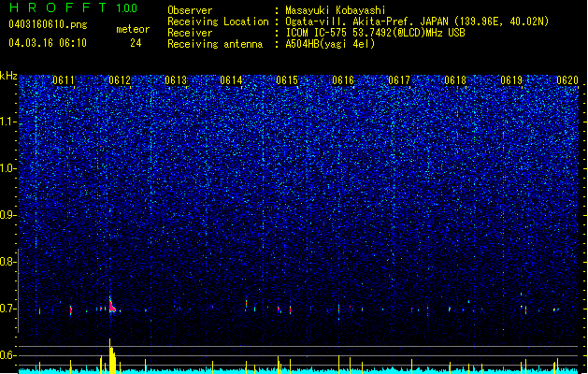Select the meteor count value 24
Image resolution: width=588 pixels, height=374 pixels.
tap(136, 43)
